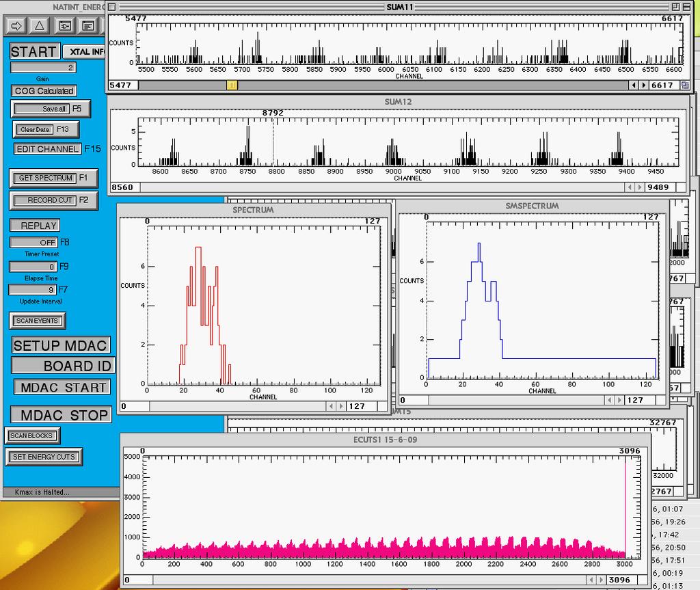Click the right scroll arrow in the SUM12 window
700x590 pixels.
pos(639,187)
